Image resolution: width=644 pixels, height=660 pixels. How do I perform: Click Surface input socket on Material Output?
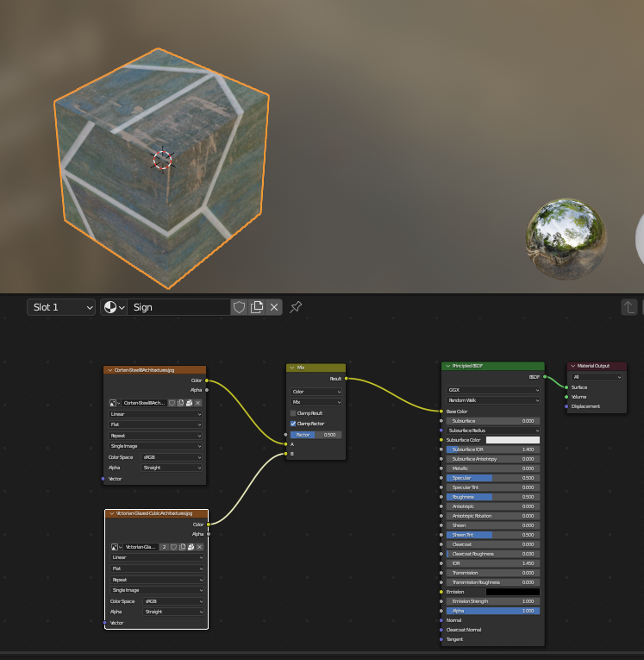(x=566, y=387)
